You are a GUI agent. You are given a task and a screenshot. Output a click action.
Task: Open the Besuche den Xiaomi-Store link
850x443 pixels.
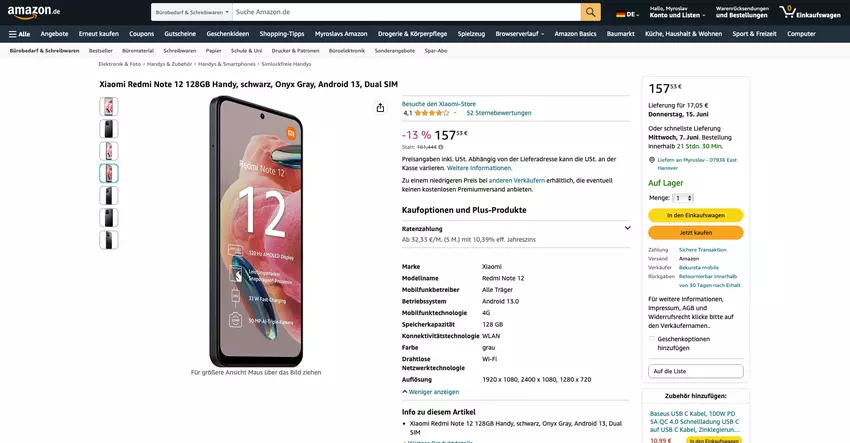(438, 103)
